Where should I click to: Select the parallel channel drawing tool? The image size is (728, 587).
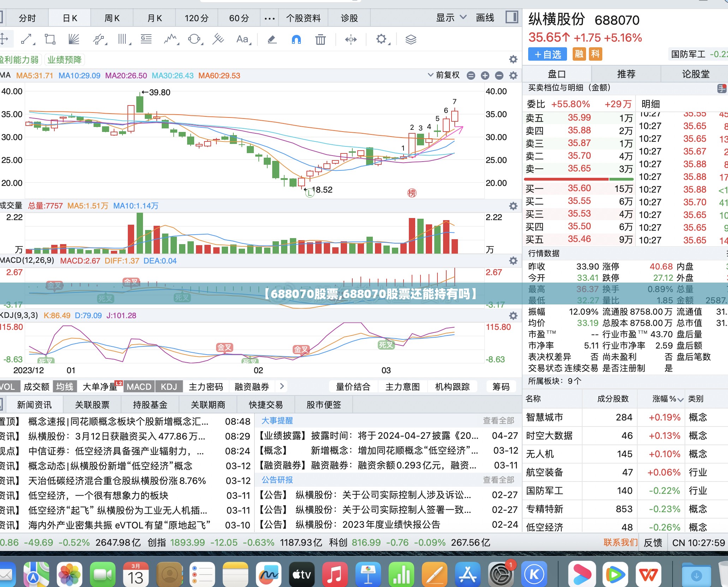tap(99, 39)
